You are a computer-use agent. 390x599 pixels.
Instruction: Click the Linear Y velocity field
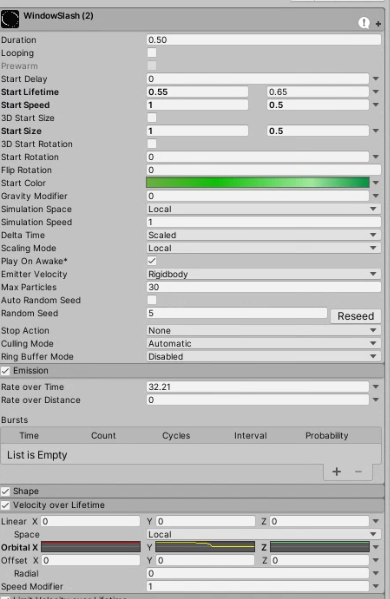[x=205, y=521]
